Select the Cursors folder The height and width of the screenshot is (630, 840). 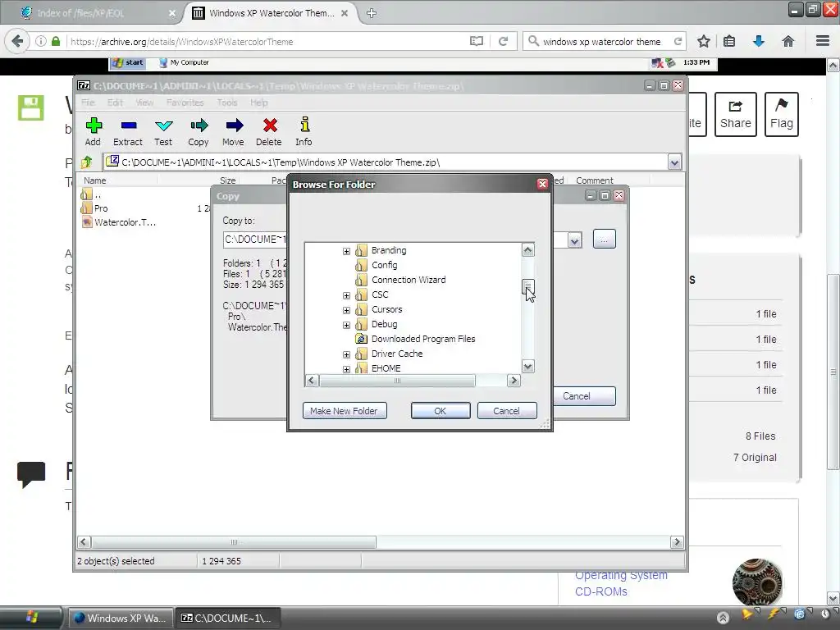point(387,309)
